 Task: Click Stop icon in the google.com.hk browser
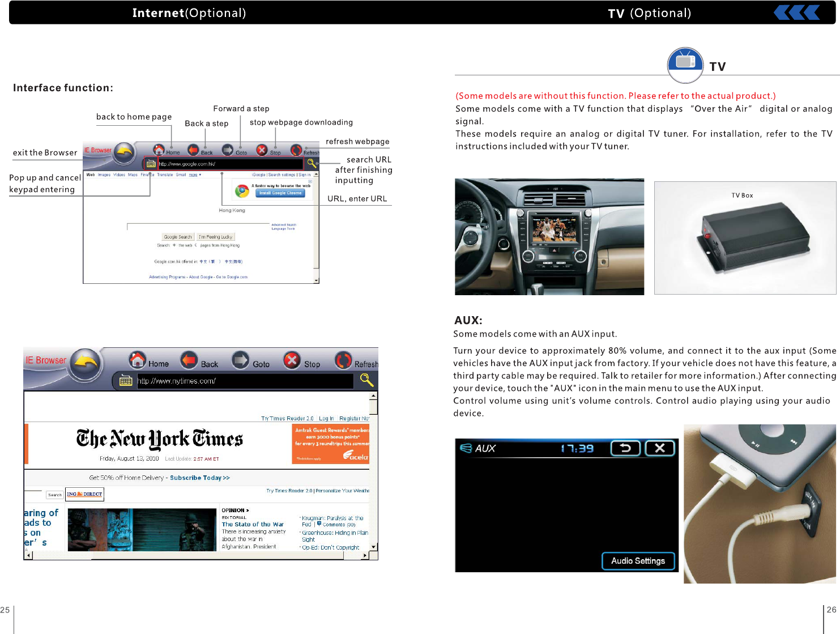262,150
